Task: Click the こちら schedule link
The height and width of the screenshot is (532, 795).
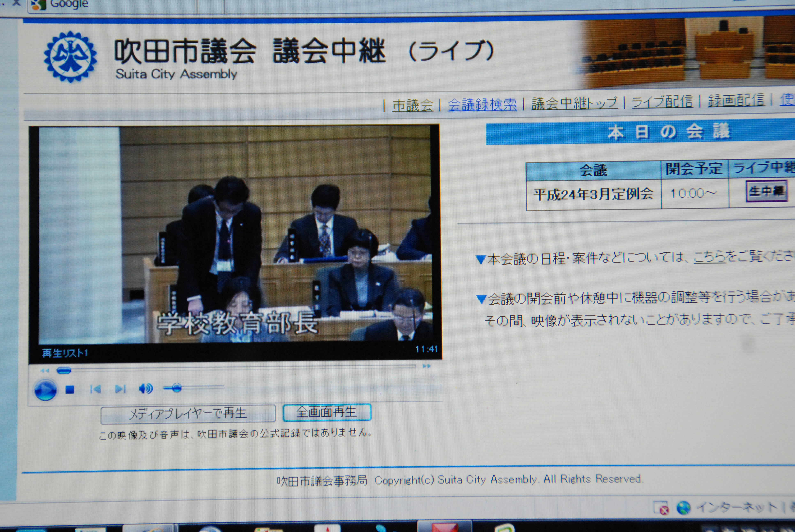Action: (710, 257)
